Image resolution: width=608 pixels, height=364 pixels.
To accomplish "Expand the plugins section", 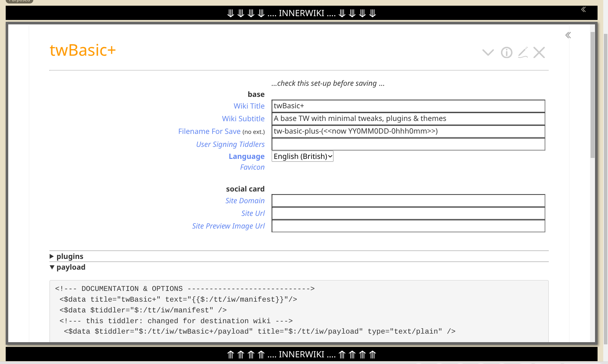I will click(66, 256).
